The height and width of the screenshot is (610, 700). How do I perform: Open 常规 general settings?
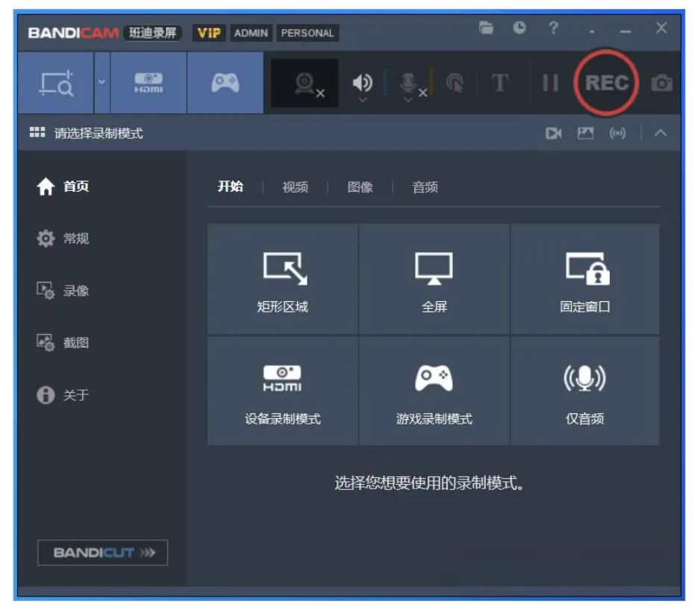[x=63, y=239]
